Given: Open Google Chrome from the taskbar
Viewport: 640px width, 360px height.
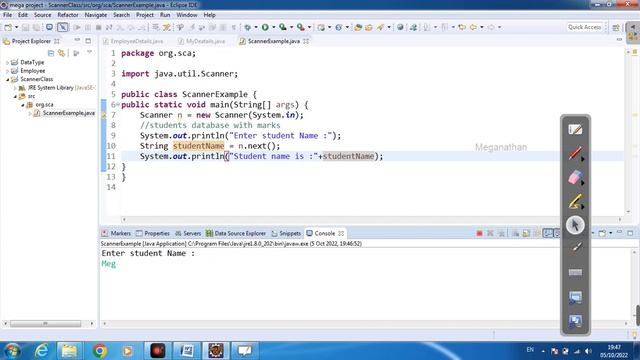Looking at the screenshot, I should point(99,351).
